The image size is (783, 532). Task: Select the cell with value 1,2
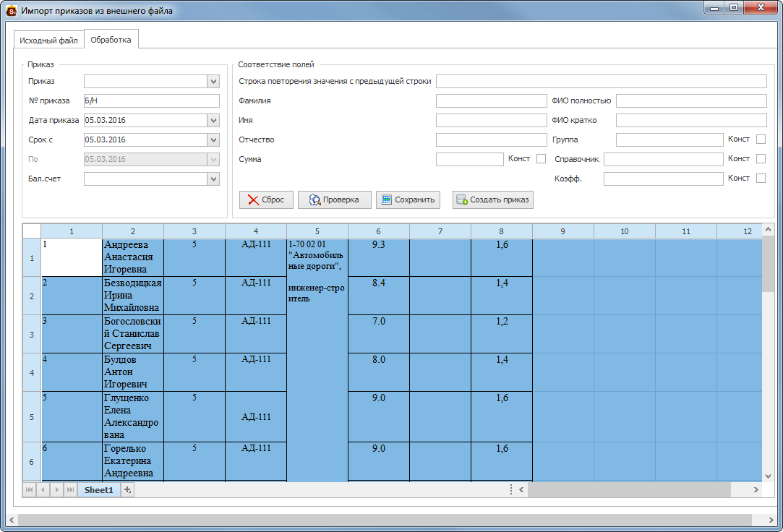point(501,335)
